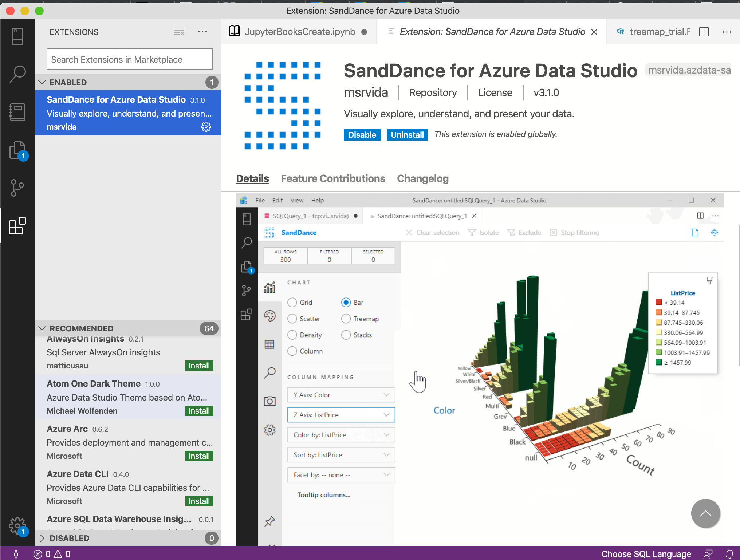Click errors and warnings status indicator
This screenshot has height=560, width=740.
point(52,554)
